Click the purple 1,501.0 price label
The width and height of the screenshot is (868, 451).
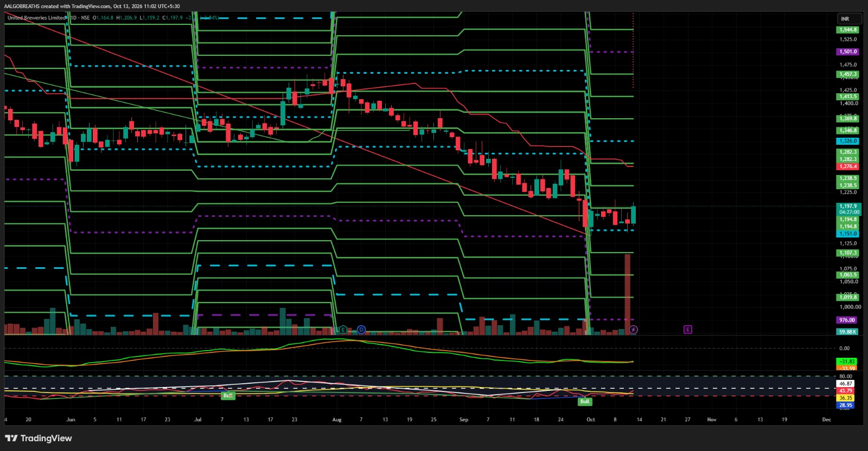tap(848, 52)
